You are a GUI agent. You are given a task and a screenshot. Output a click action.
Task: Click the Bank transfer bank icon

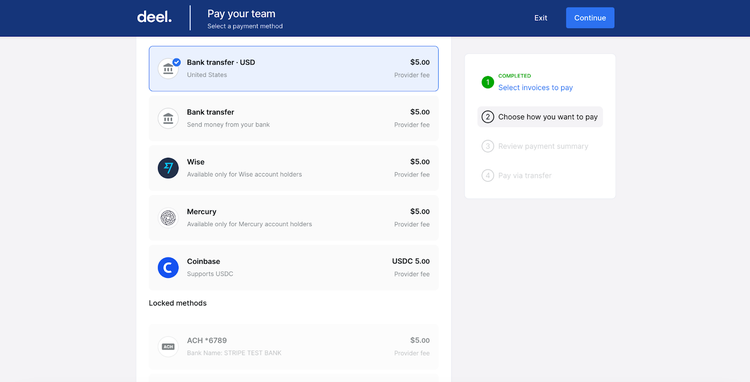(168, 119)
